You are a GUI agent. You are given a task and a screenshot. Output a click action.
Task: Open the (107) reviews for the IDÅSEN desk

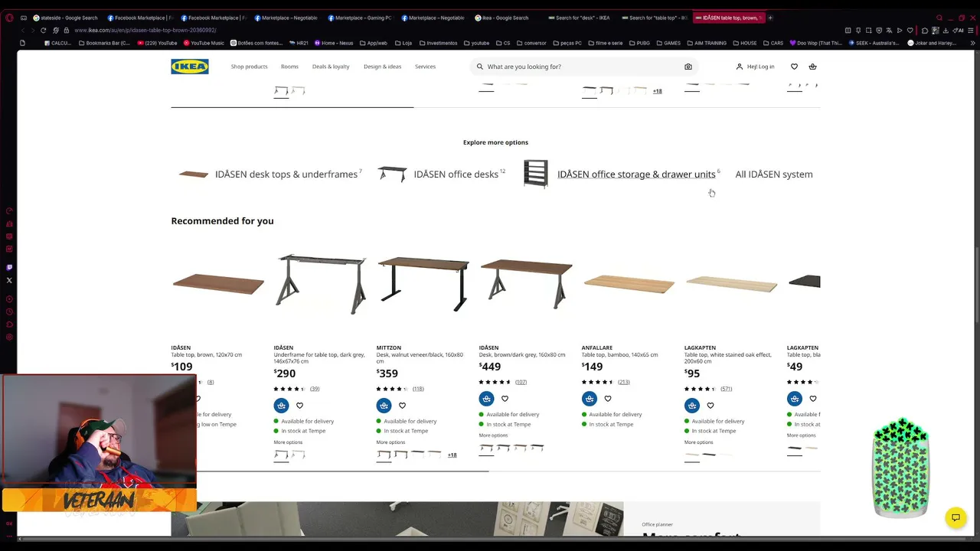coord(521,382)
